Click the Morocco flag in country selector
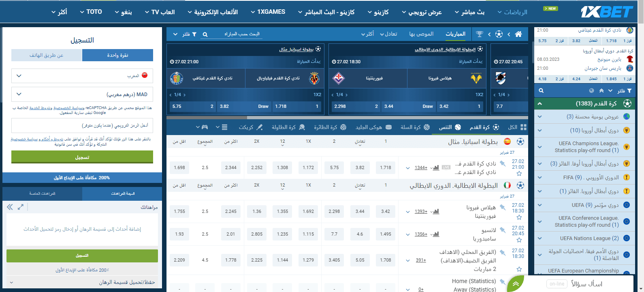The height and width of the screenshot is (292, 644). point(145,75)
